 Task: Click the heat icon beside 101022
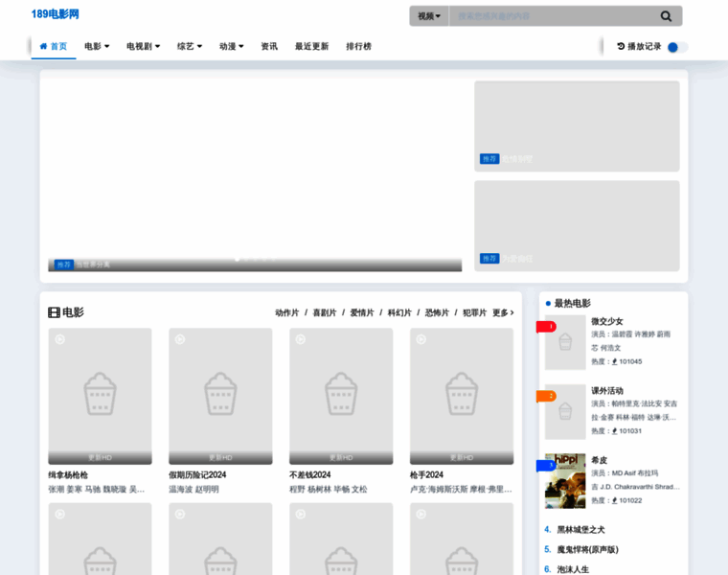click(x=614, y=500)
